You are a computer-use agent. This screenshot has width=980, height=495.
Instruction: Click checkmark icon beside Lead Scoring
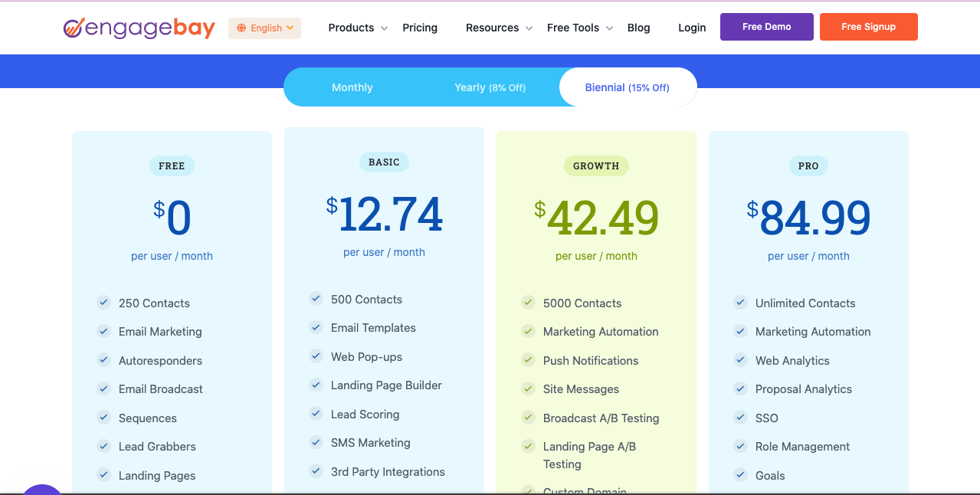click(316, 414)
